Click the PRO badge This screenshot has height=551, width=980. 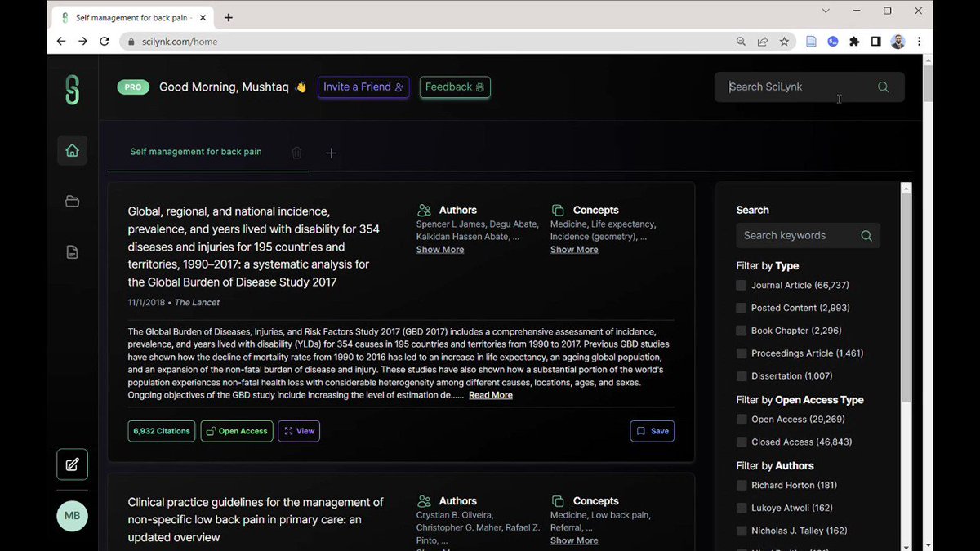(133, 87)
